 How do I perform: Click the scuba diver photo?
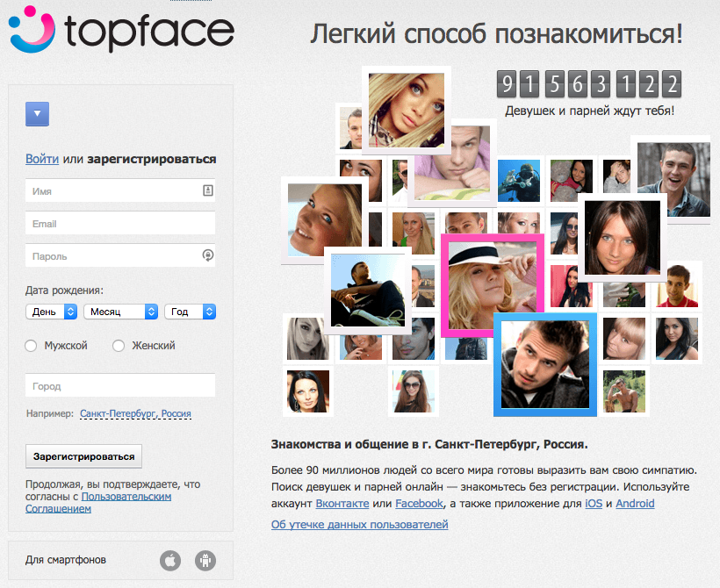[x=519, y=181]
